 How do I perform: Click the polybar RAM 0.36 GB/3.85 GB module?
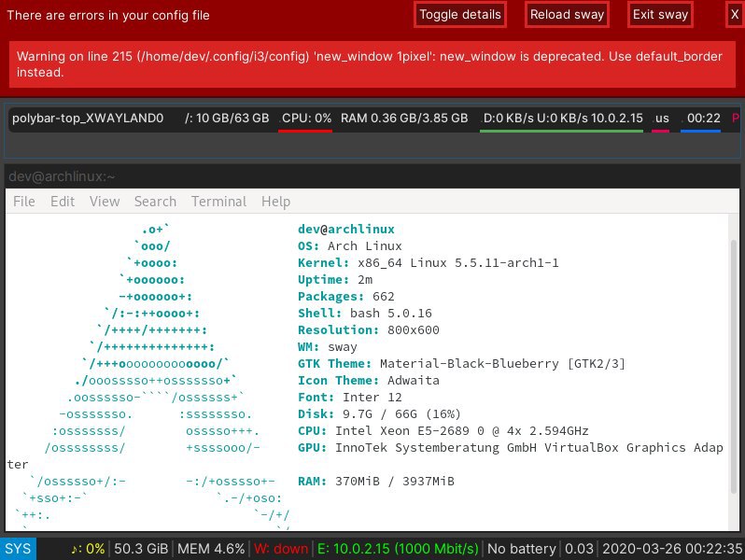pos(404,119)
